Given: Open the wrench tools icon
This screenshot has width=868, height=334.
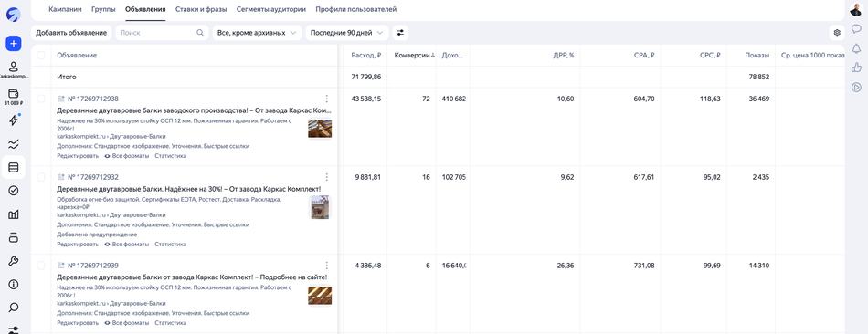Looking at the screenshot, I should point(14,261).
